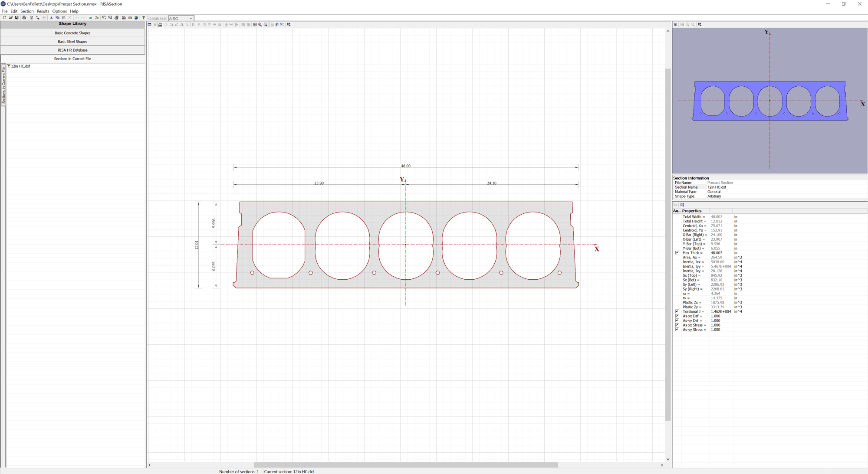Viewport: 868px width, 474px height.
Task: Select the rotate shape icon in the editor toolbar
Action: tap(166, 25)
